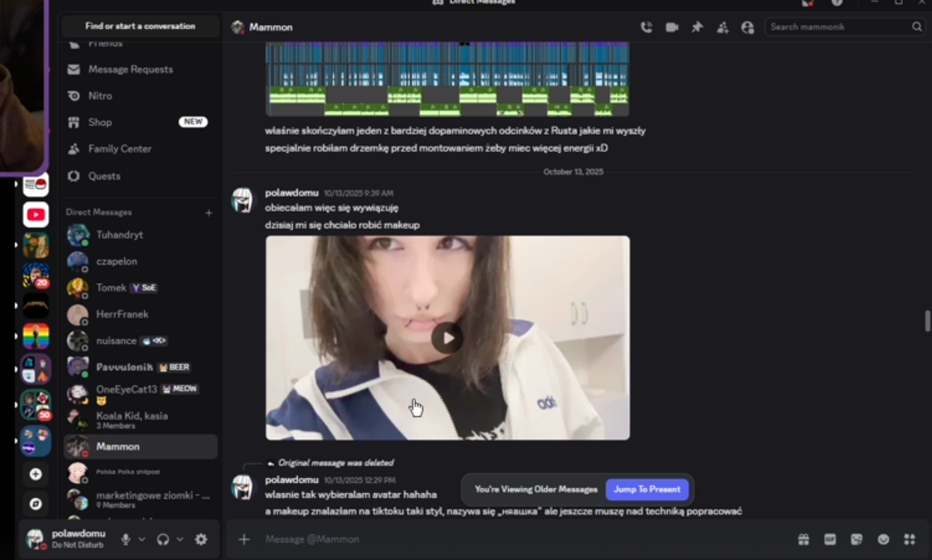
Task: Show the user profile panel
Action: [747, 27]
